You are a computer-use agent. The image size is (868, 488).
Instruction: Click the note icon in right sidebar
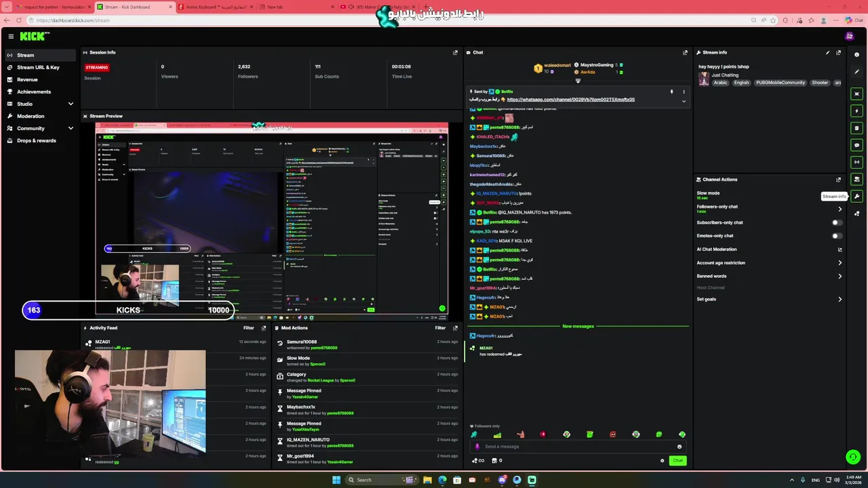click(x=857, y=128)
